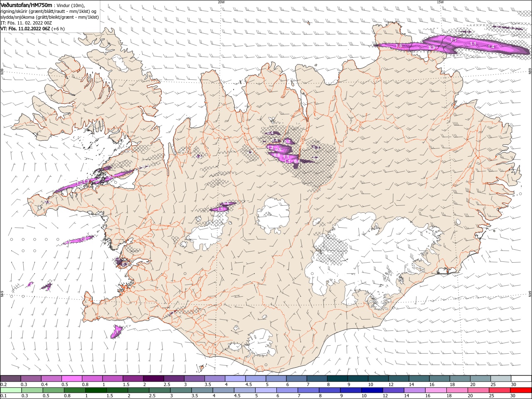Select the snow legend dark purple swatch at 2
The width and height of the screenshot is (532, 399).
tap(153, 379)
